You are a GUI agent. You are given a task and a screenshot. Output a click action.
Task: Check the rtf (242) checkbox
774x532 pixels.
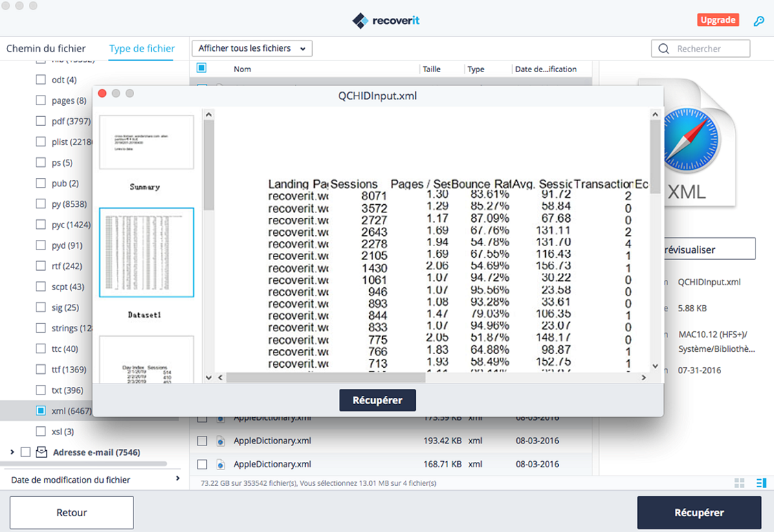[41, 265]
